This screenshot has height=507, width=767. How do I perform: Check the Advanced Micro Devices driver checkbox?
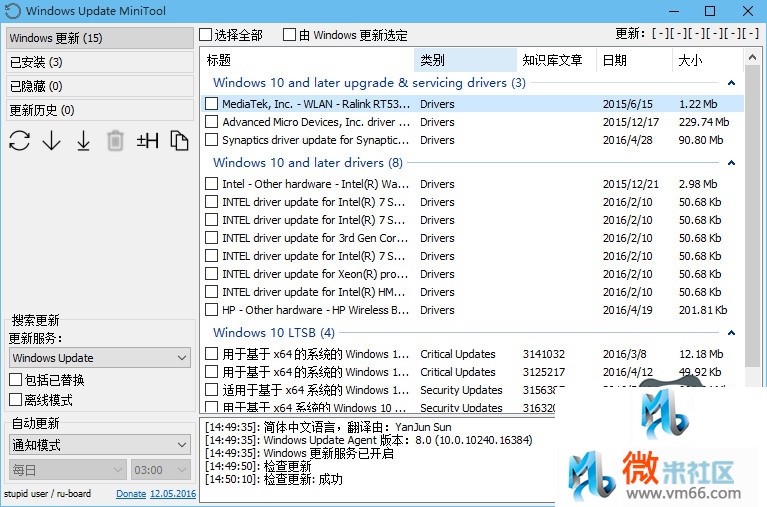point(211,122)
